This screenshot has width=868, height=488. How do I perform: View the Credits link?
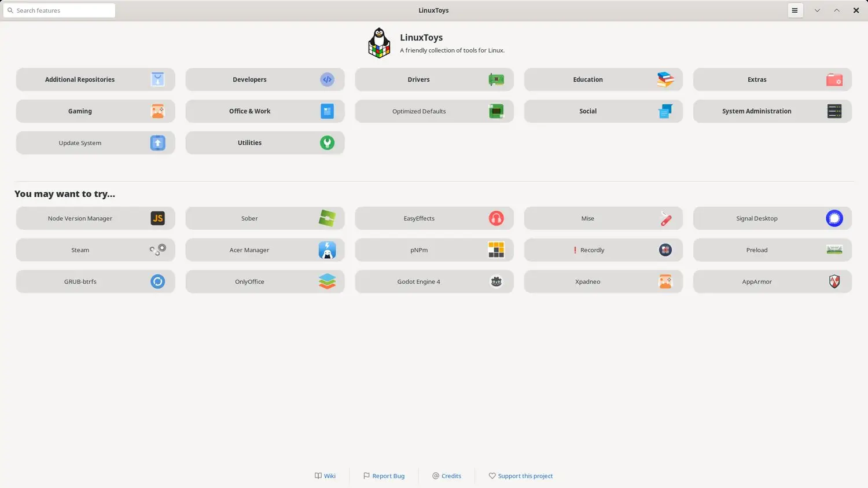[447, 476]
